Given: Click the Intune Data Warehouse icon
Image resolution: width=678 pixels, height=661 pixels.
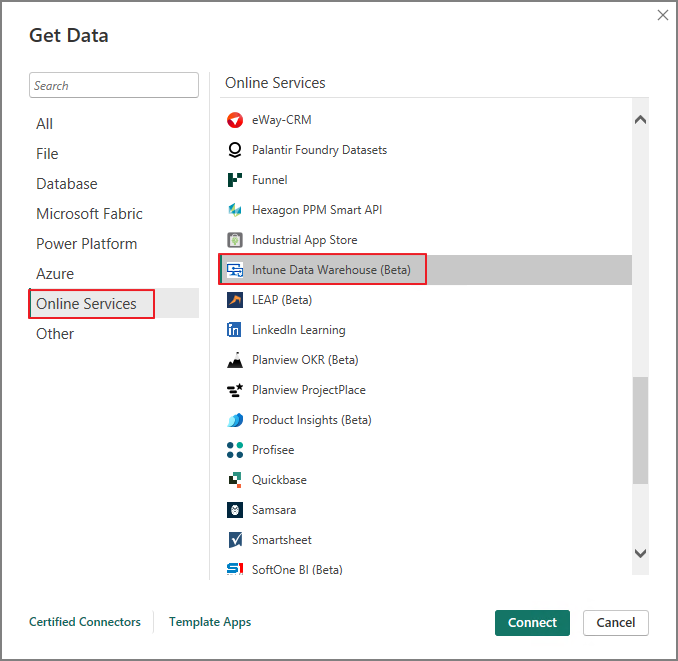Looking at the screenshot, I should tap(235, 270).
